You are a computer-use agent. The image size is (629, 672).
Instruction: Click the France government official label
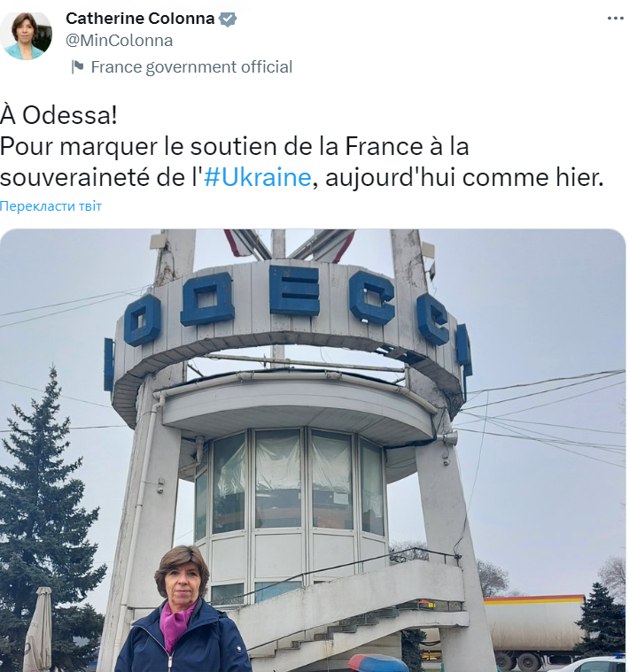191,67
